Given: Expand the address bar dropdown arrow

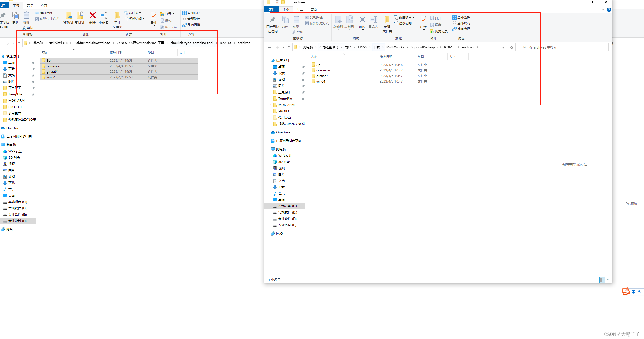Looking at the screenshot, I should coord(503,47).
